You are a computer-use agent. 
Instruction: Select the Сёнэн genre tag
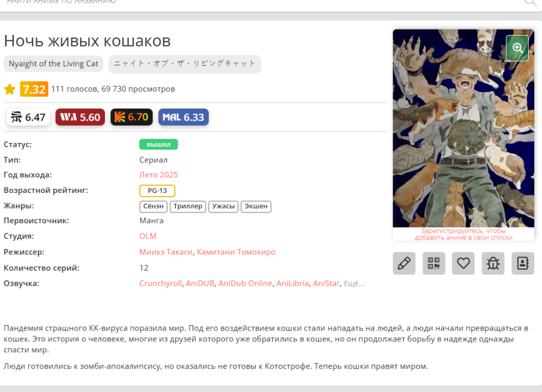[153, 206]
